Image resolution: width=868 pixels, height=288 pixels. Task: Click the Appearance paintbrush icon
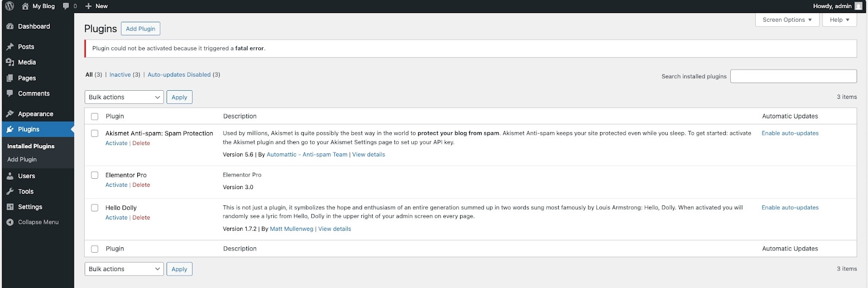click(10, 114)
